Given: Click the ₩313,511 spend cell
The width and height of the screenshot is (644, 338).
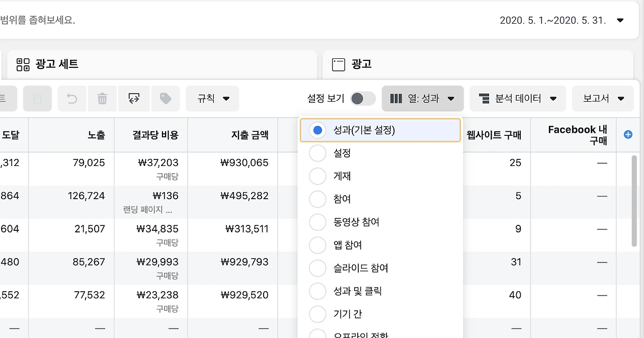Looking at the screenshot, I should tap(248, 229).
